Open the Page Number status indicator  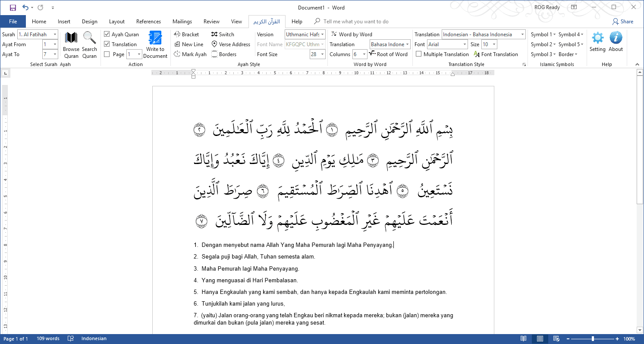pos(16,339)
